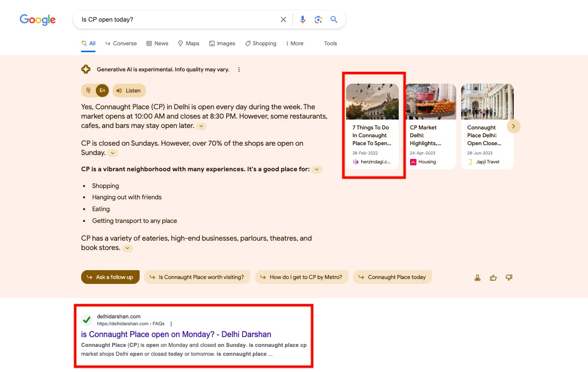Switch to the News tab

point(157,43)
